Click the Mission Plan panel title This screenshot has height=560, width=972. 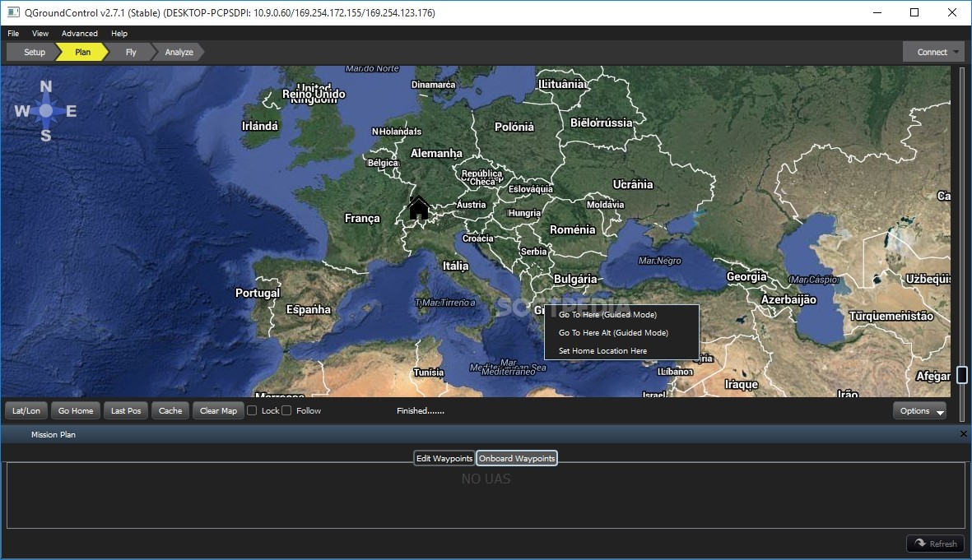53,434
